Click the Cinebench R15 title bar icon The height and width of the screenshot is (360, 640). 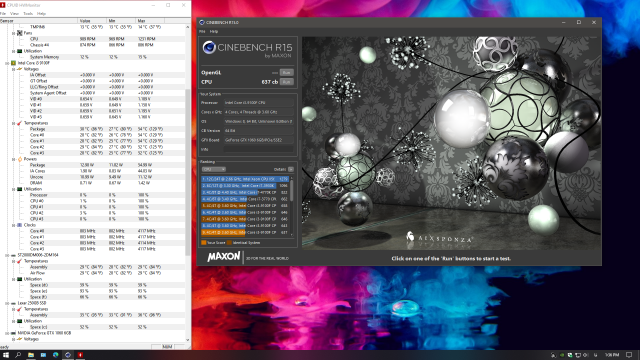click(202, 22)
